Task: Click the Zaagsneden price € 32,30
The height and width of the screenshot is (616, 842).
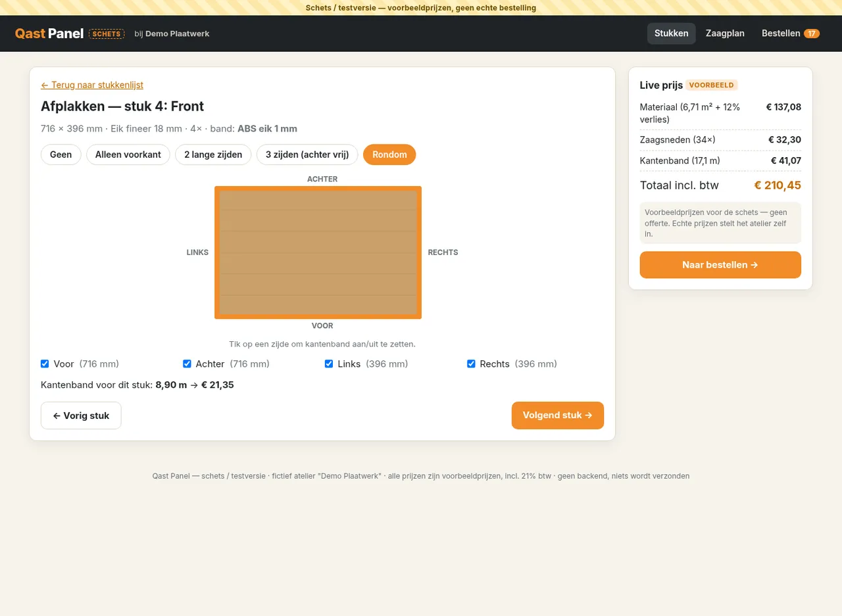Action: point(785,139)
